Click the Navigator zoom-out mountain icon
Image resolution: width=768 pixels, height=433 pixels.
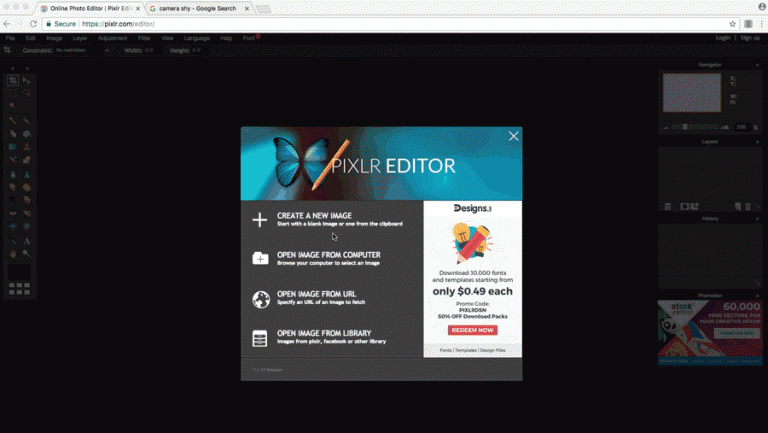(666, 127)
